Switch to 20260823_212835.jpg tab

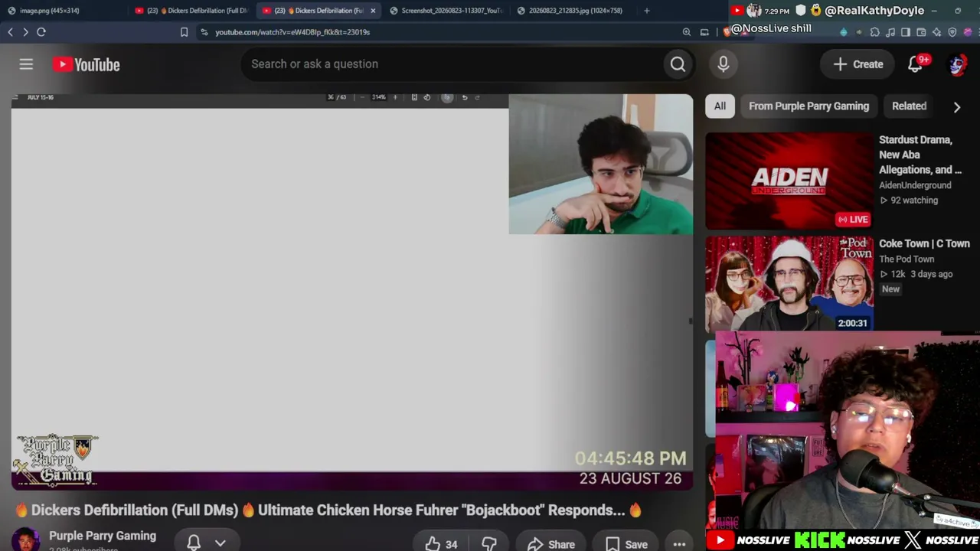571,11
